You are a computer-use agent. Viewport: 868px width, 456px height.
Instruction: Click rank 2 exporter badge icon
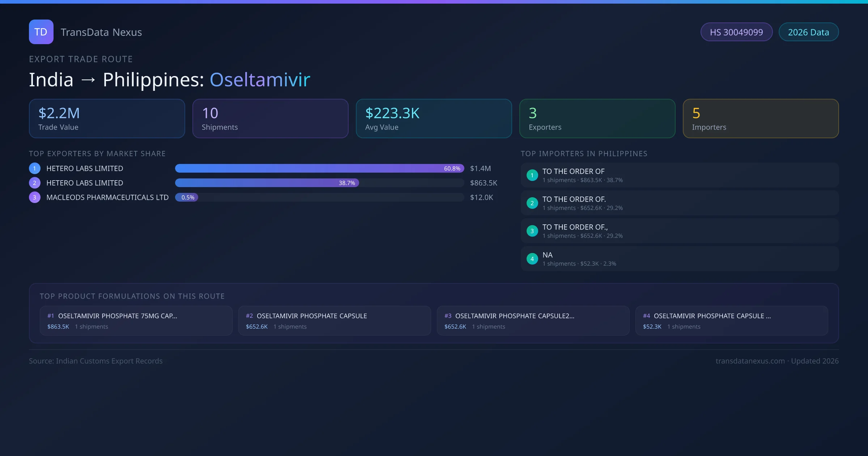(x=35, y=183)
